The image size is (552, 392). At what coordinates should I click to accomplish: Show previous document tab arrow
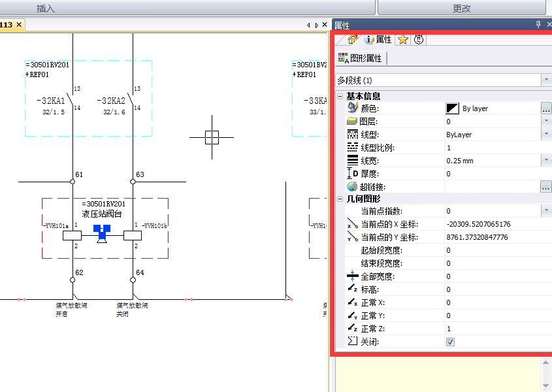tap(308, 25)
